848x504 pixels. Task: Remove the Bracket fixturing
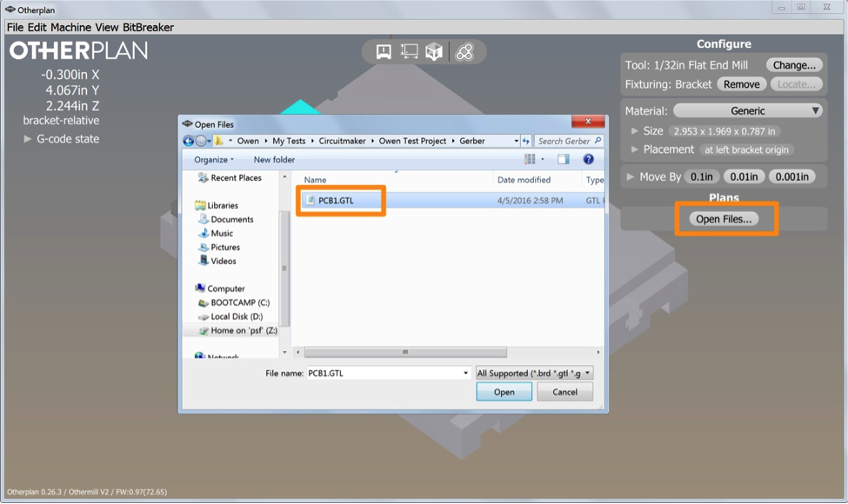(742, 84)
